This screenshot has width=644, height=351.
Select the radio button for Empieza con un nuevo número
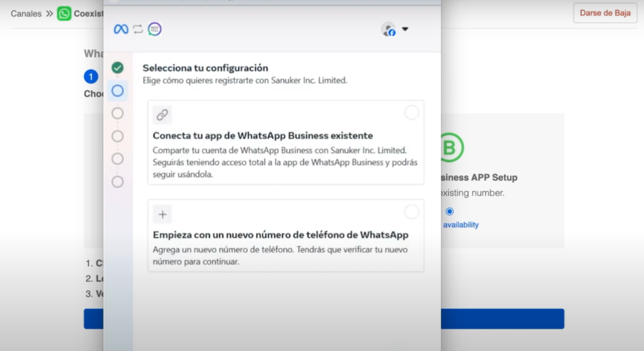(x=411, y=212)
